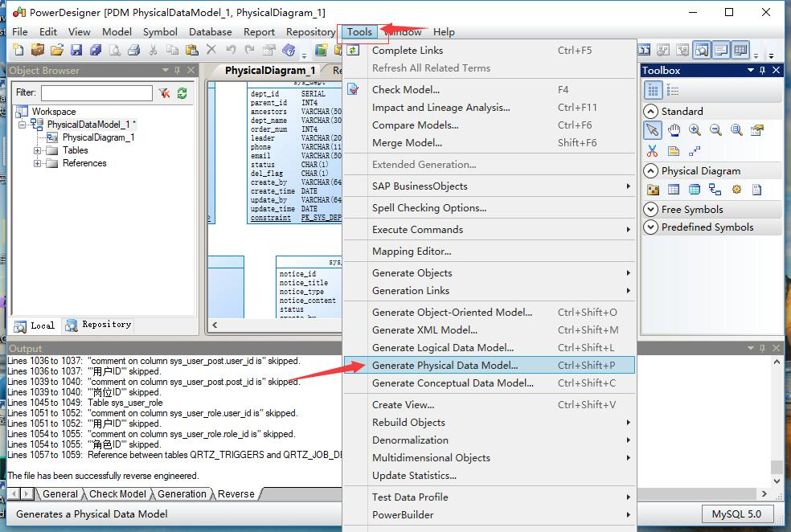Clear the filter with the red funnel icon
The width and height of the screenshot is (791, 532).
coord(165,92)
